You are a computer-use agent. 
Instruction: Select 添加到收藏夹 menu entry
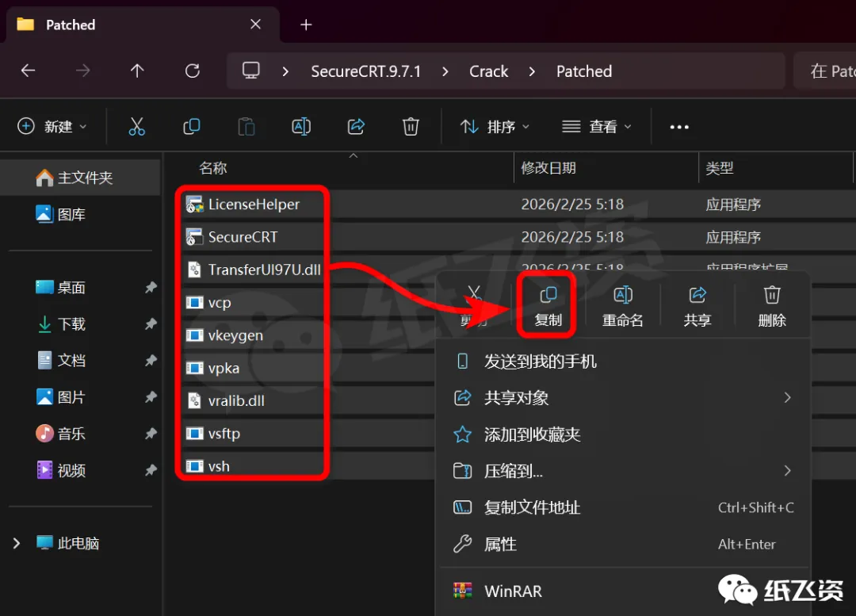[623, 434]
